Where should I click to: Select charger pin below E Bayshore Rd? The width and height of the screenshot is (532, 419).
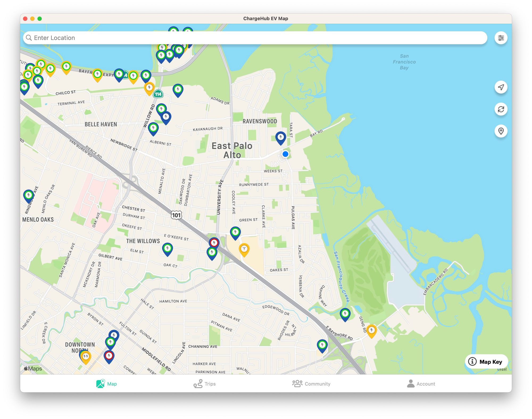pyautogui.click(x=322, y=346)
